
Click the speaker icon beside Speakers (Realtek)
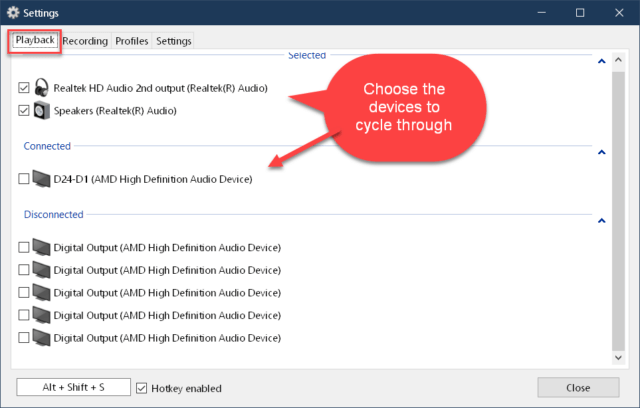click(43, 110)
